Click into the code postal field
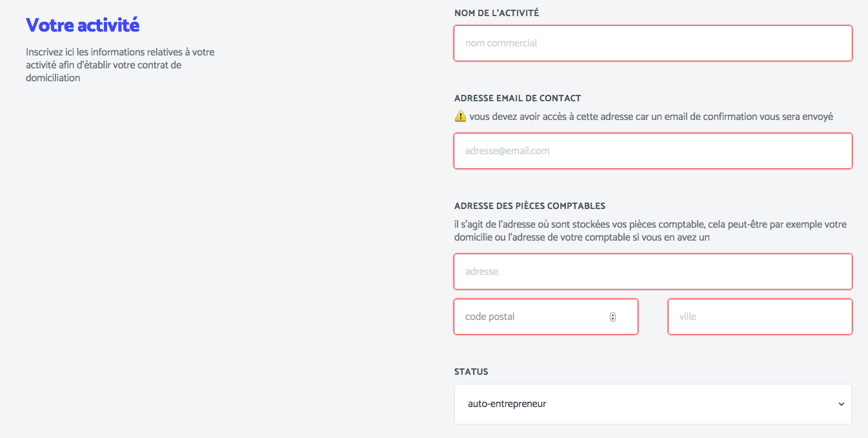The height and width of the screenshot is (438, 868). pos(546,317)
